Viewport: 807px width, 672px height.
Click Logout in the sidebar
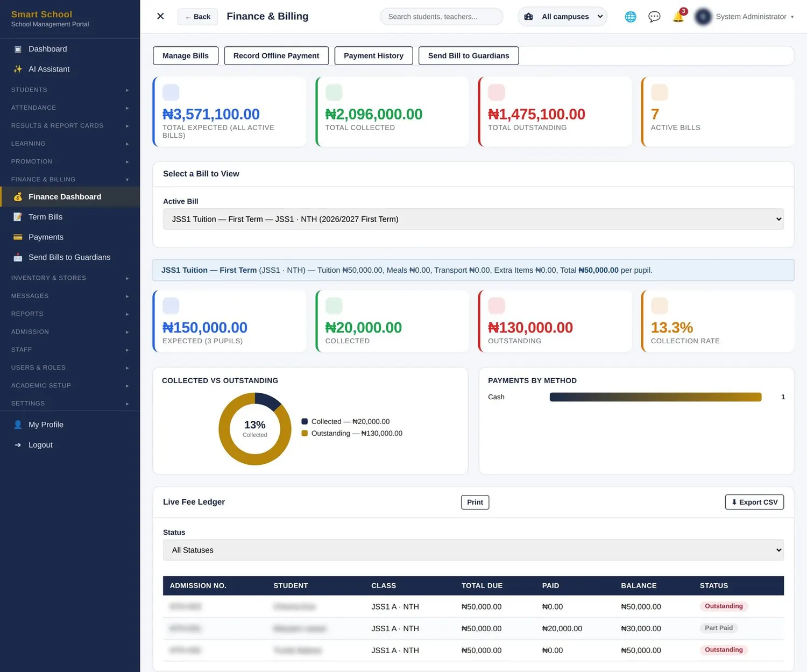click(x=70, y=445)
